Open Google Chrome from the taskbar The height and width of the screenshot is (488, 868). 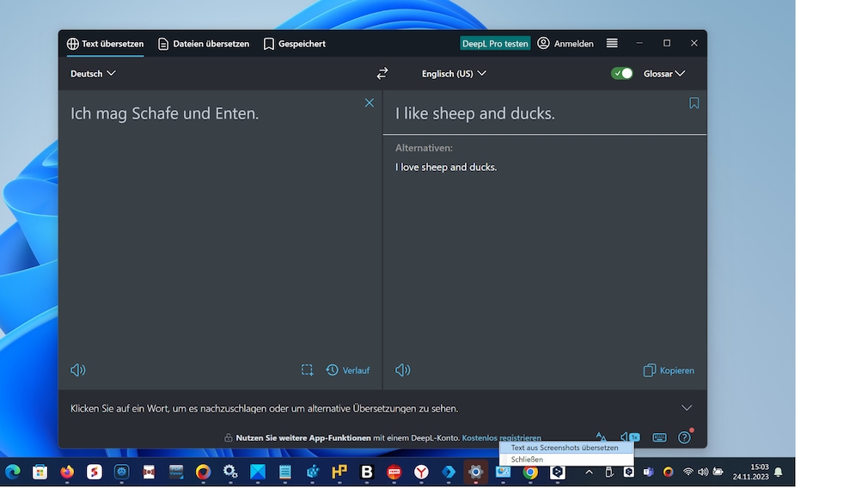point(530,472)
